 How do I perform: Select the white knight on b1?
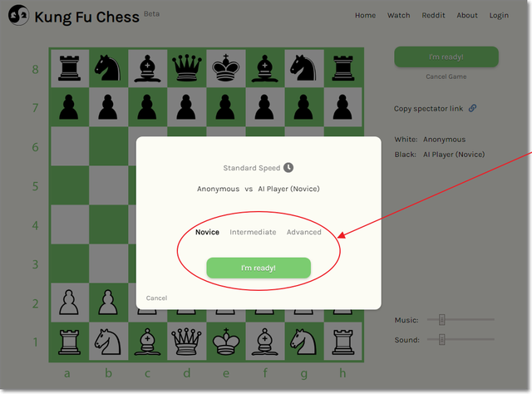click(108, 342)
